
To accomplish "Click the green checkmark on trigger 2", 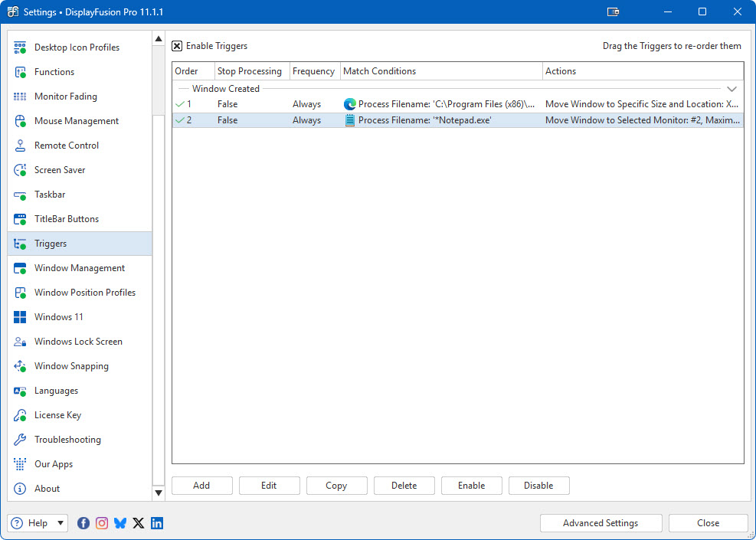I will tap(180, 120).
